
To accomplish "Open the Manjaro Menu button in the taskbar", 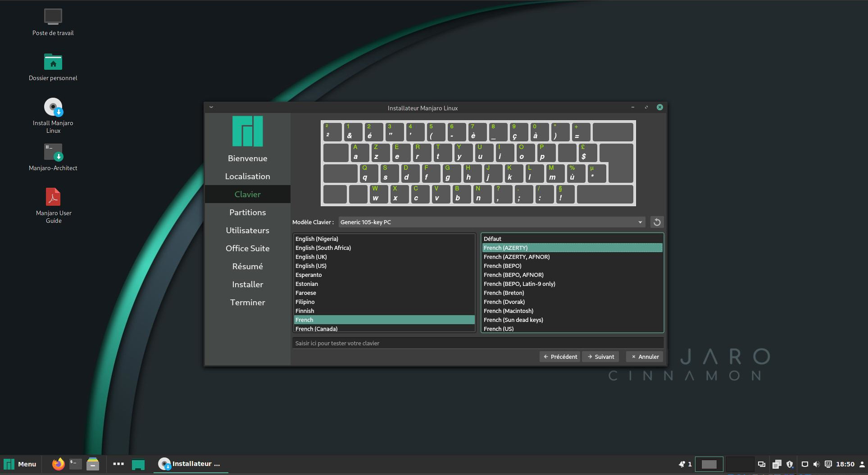I will click(x=20, y=464).
